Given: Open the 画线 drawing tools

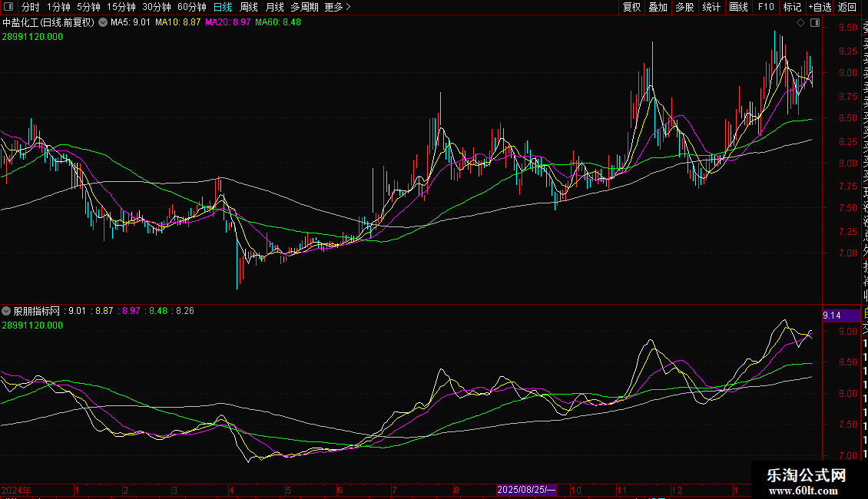Looking at the screenshot, I should tap(738, 7).
